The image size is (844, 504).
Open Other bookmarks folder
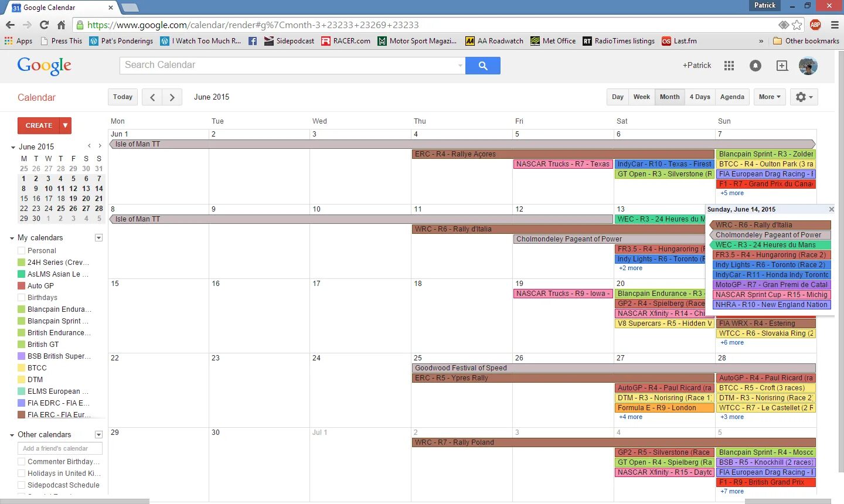(806, 41)
